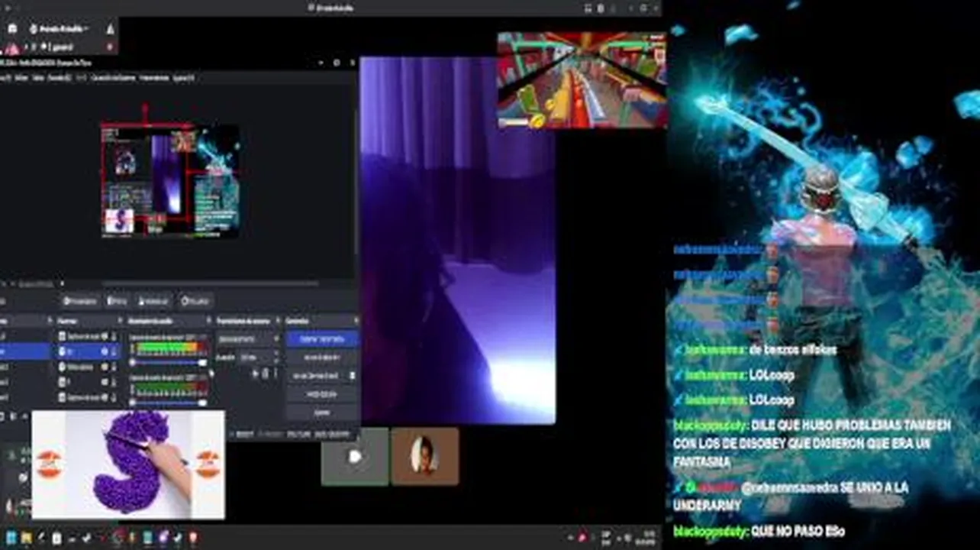Screen dimensions: 980x550
Task: Open the settings button at the bottom of Controls
Action: click(x=321, y=412)
